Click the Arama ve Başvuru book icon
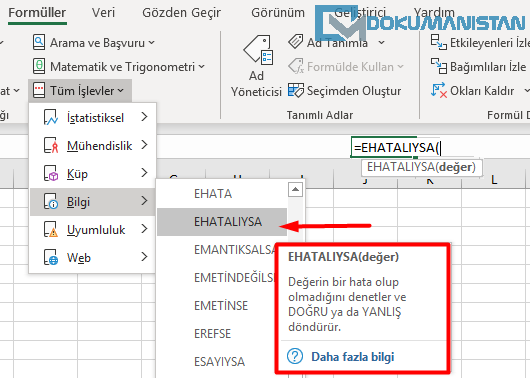530x378 pixels. (x=39, y=43)
